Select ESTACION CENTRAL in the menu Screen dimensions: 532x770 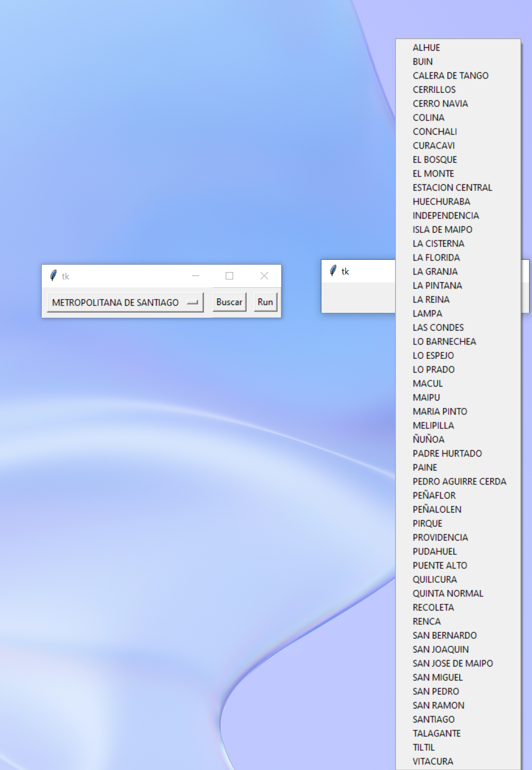458,188
